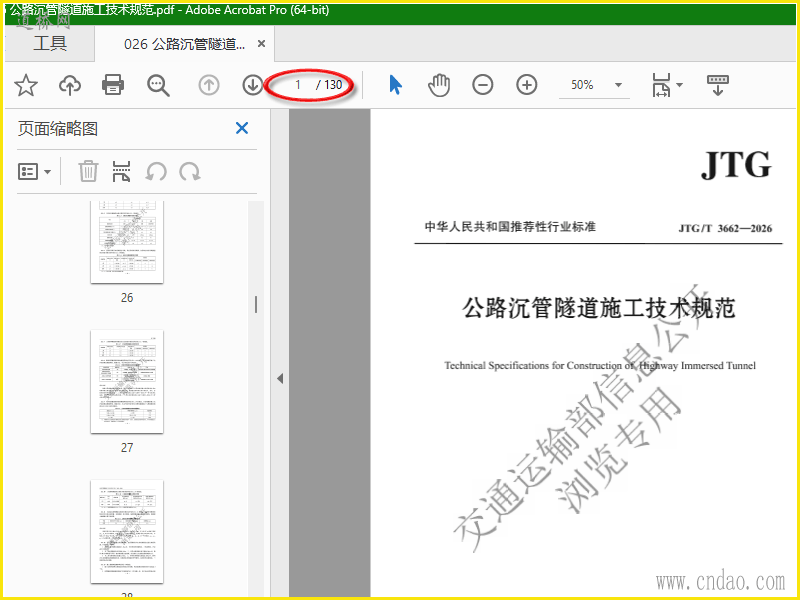Click the read mode scrolling icon
Viewport: 800px width, 600px height.
tap(718, 85)
